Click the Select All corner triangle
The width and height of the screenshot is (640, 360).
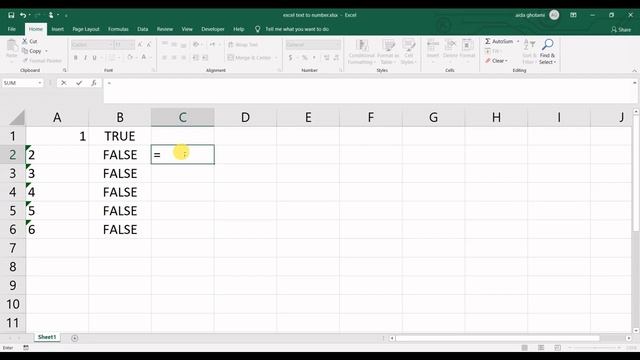coord(17,117)
